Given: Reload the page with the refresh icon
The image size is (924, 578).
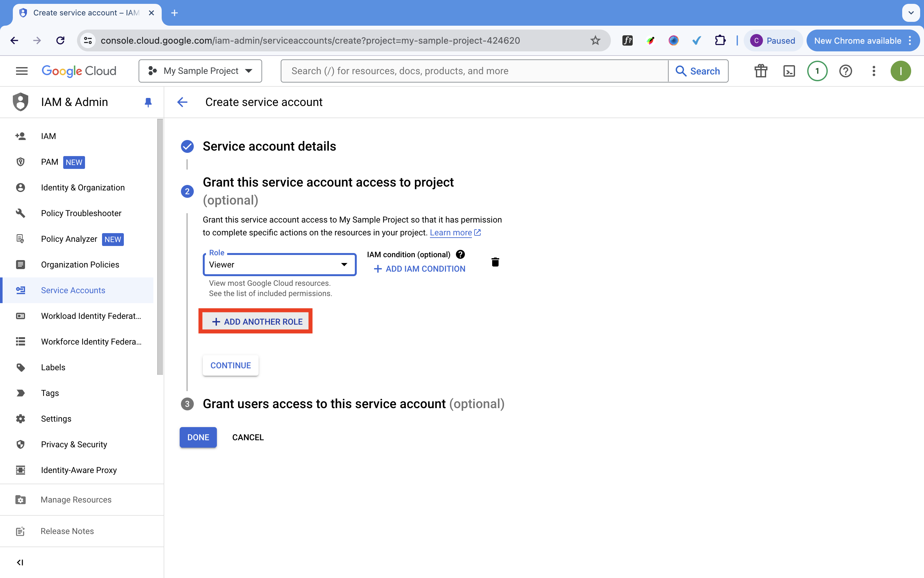Looking at the screenshot, I should (60, 40).
